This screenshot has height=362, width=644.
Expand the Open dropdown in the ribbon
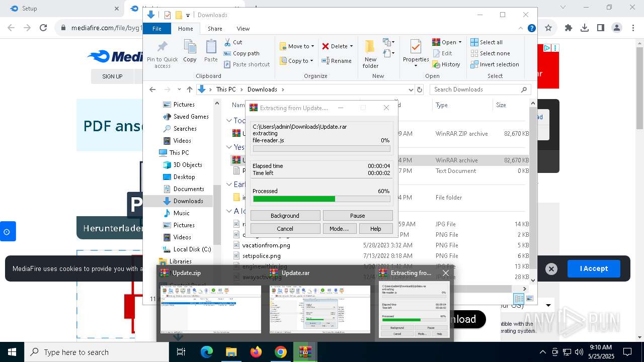click(459, 42)
